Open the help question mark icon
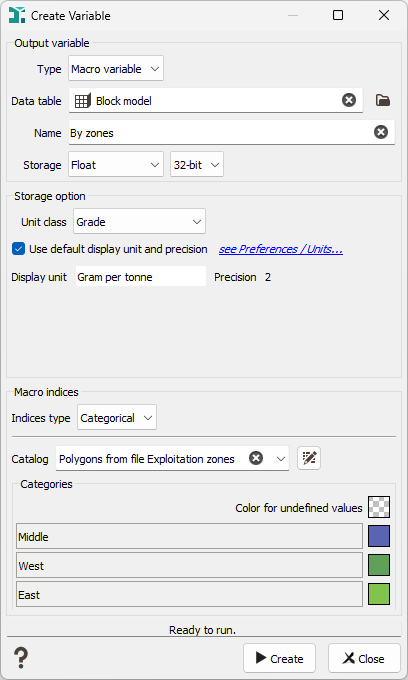This screenshot has width=408, height=680. [20, 658]
